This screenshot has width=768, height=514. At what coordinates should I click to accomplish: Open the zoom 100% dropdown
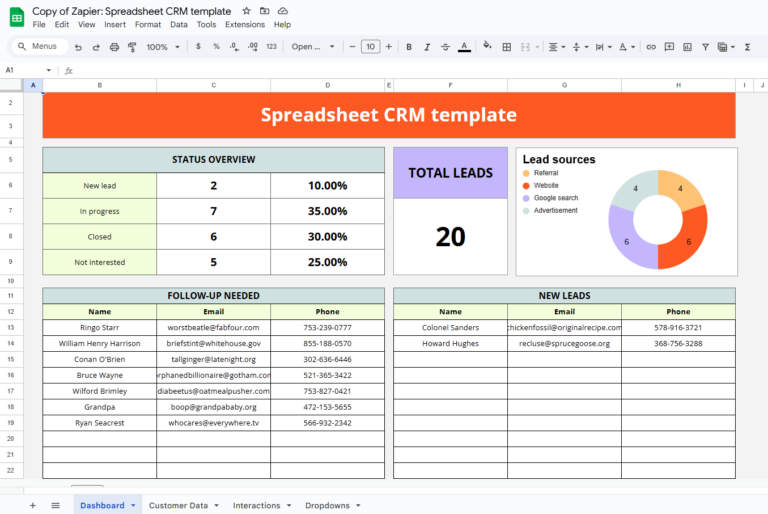[163, 47]
